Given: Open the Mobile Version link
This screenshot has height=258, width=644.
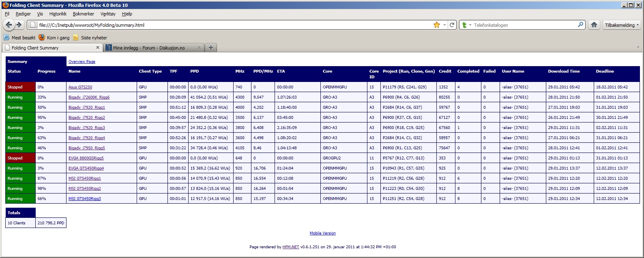Looking at the screenshot, I should tap(322, 233).
